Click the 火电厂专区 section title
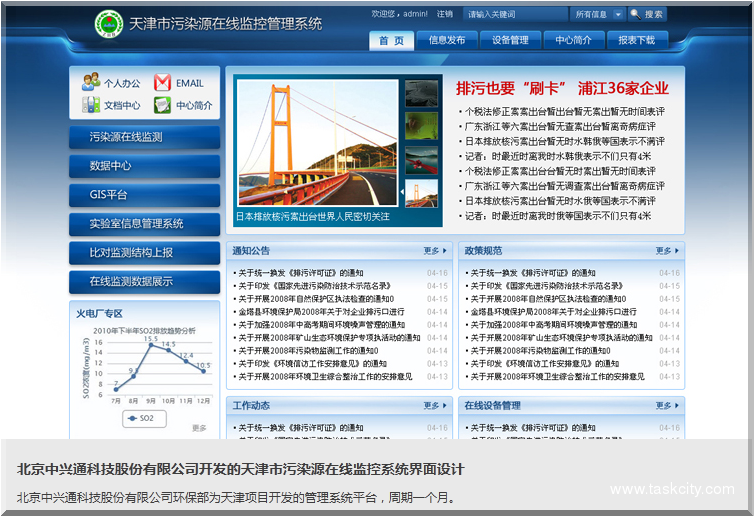754x516 pixels. [x=99, y=314]
